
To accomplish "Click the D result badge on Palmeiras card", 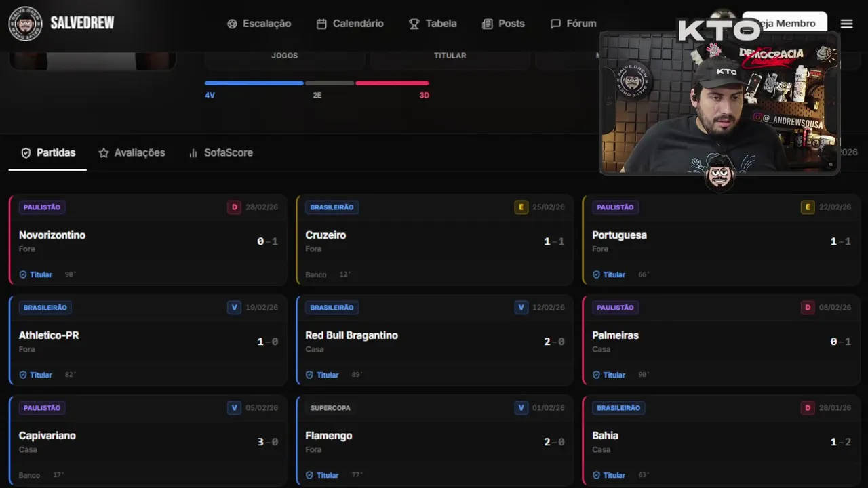I will [x=808, y=308].
